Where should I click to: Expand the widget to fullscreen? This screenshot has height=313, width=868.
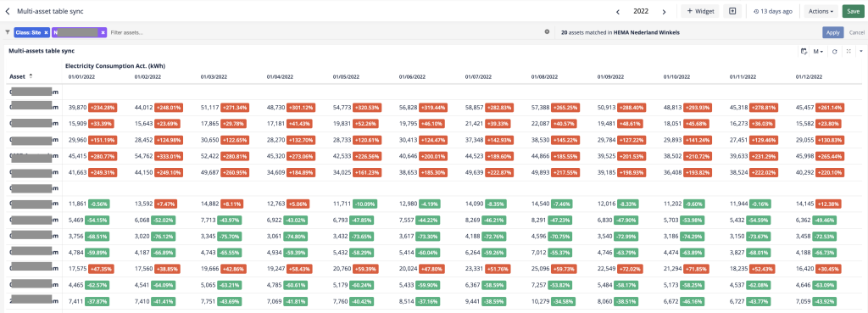coord(848,51)
